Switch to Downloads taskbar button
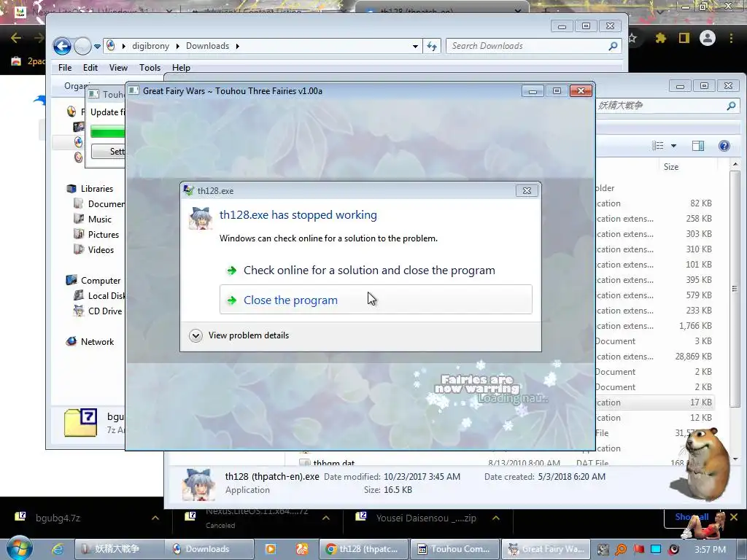The image size is (747, 560). point(208,549)
